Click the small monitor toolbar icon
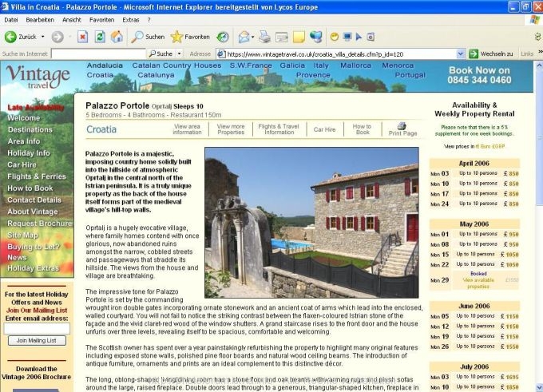This screenshot has width=543, height=392. tap(347, 37)
